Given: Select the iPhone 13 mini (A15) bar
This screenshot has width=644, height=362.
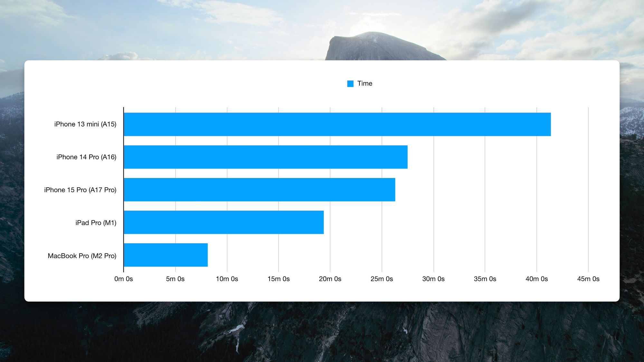Looking at the screenshot, I should coord(337,124).
